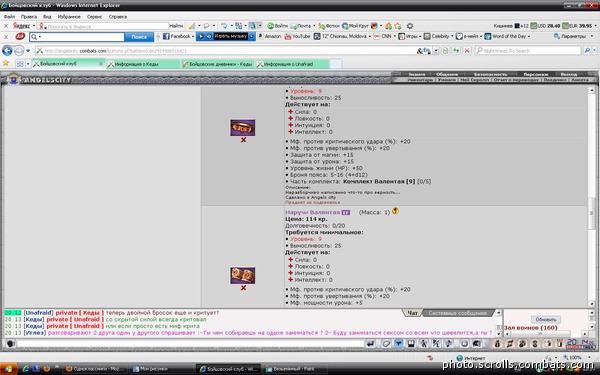Click the Войти toolbar button

pos(278,26)
